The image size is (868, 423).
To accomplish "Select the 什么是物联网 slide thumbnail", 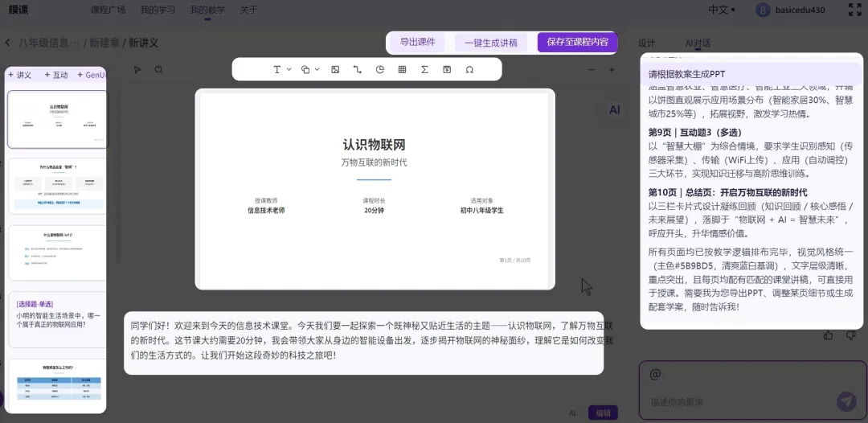I will [x=58, y=253].
